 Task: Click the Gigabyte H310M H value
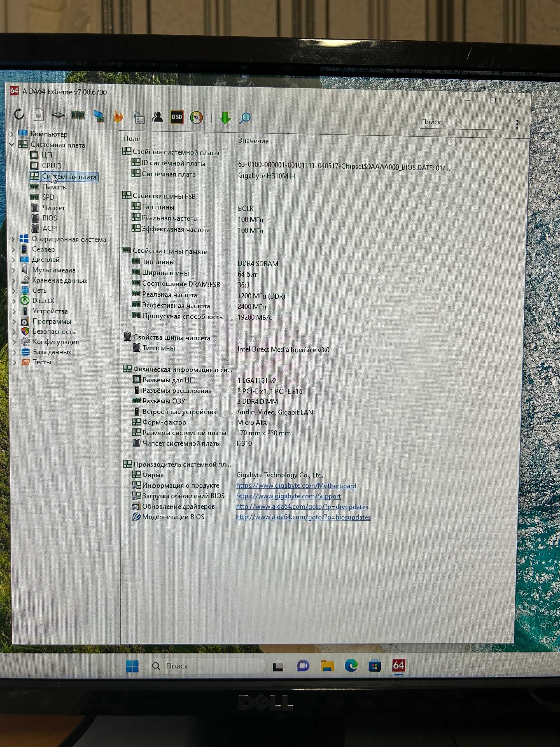coord(266,176)
